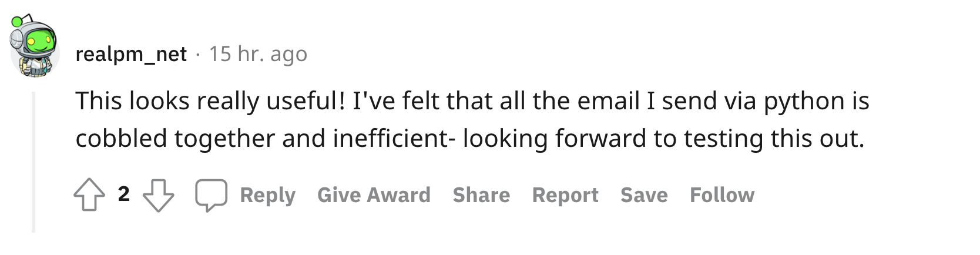Save this comment
This screenshot has height=255, width=980.
click(644, 195)
